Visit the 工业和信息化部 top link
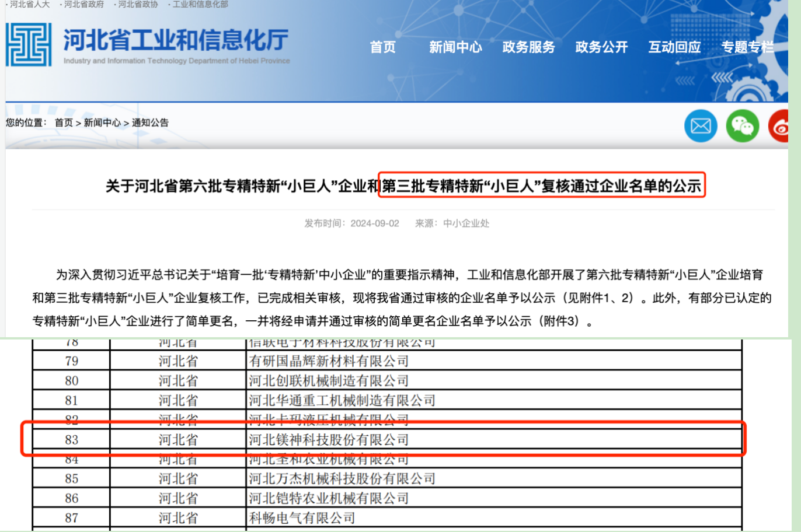The width and height of the screenshot is (801, 532). coord(200,5)
